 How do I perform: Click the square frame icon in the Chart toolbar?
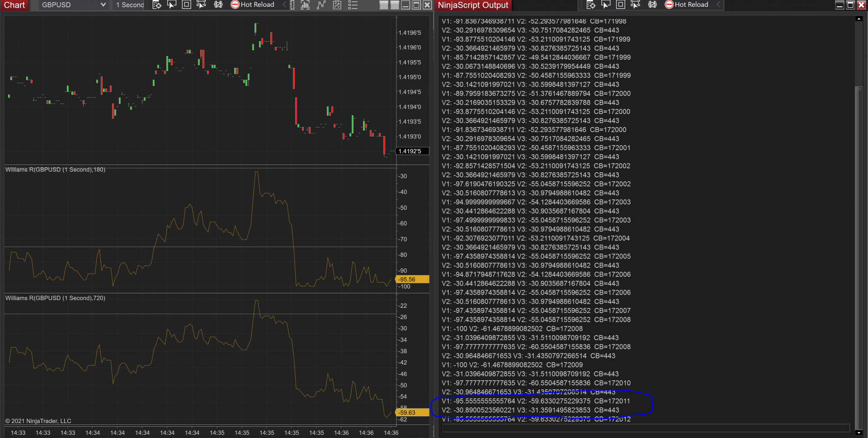coord(186,5)
